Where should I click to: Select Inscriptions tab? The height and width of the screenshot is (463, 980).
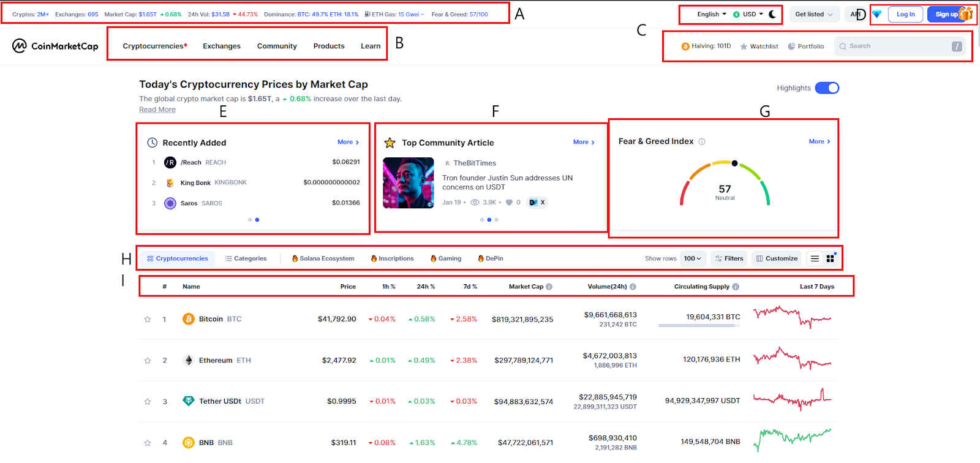click(x=393, y=258)
